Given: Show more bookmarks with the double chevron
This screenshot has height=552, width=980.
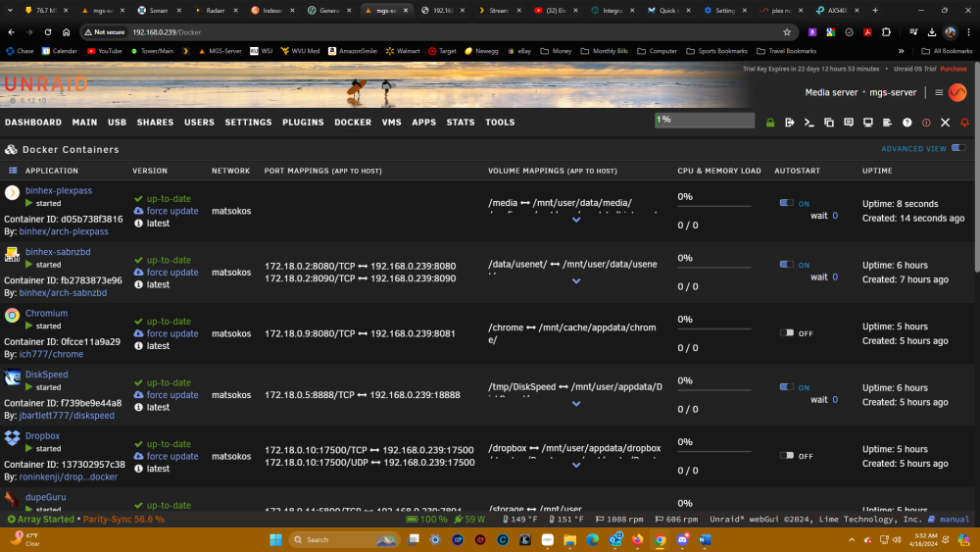Looking at the screenshot, I should tap(902, 51).
